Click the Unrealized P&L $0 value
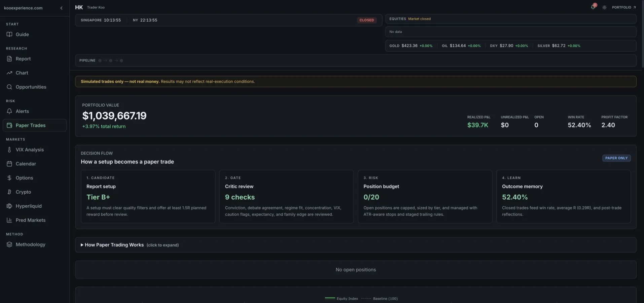This screenshot has width=644, height=303. [x=505, y=125]
